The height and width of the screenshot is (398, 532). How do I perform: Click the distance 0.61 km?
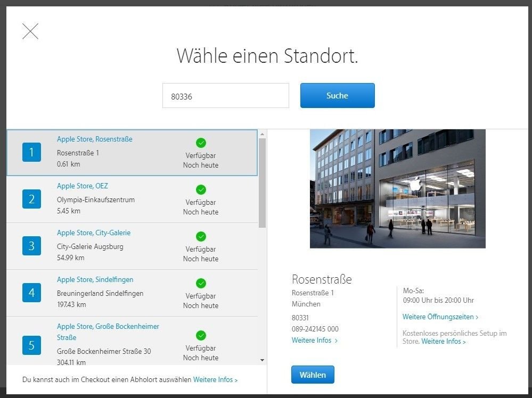[x=69, y=164]
